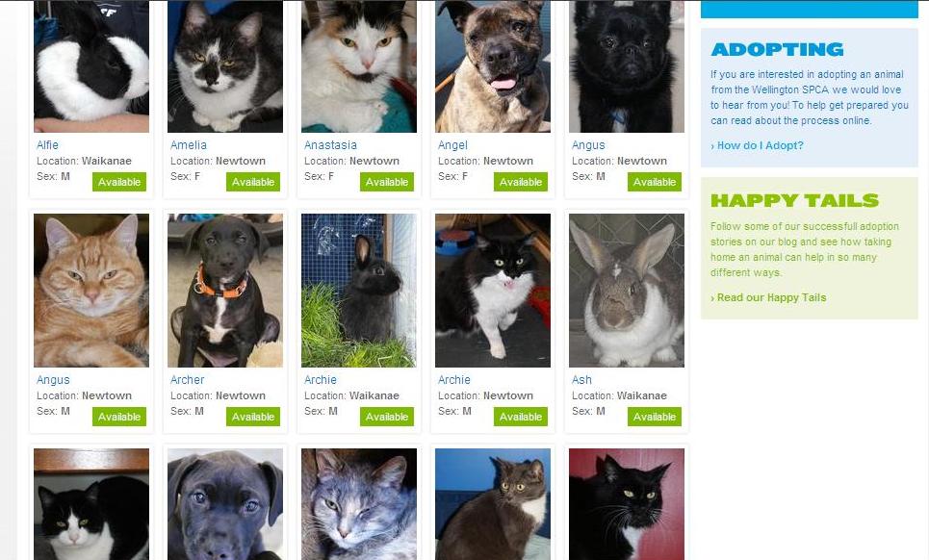The height and width of the screenshot is (560, 929).
Task: Click Available button under Alfie
Action: click(119, 182)
